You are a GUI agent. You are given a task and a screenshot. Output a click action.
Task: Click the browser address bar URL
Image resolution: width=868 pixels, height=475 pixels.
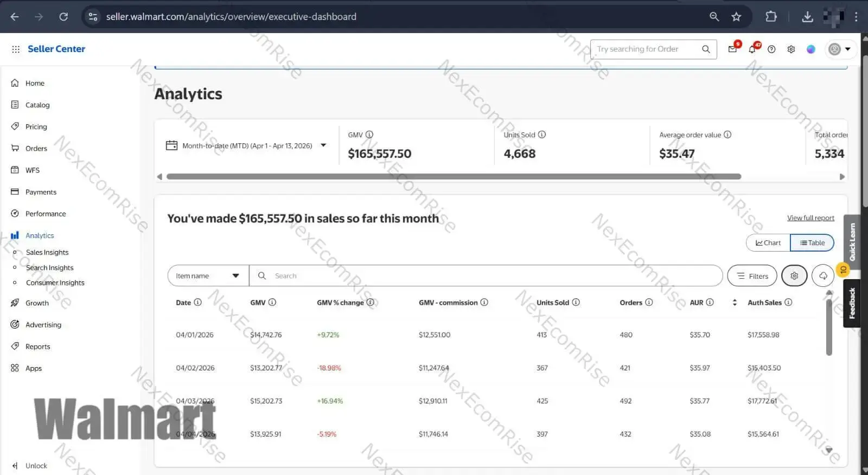click(231, 17)
